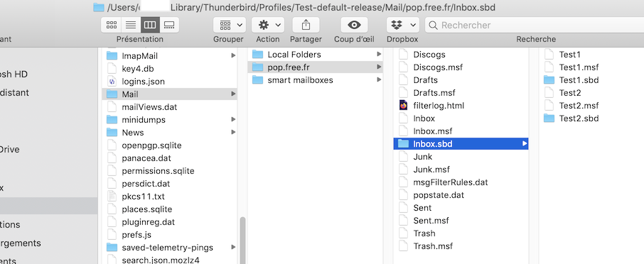Expand the Inbox.sbd folder arrow
The height and width of the screenshot is (264, 644).
tap(525, 144)
